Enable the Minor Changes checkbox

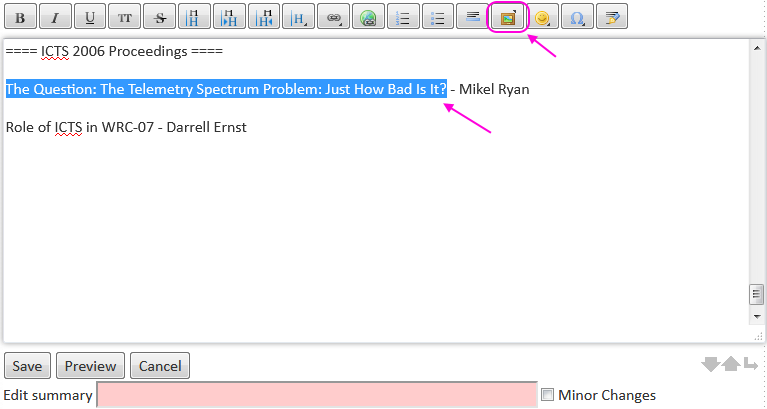click(x=547, y=395)
